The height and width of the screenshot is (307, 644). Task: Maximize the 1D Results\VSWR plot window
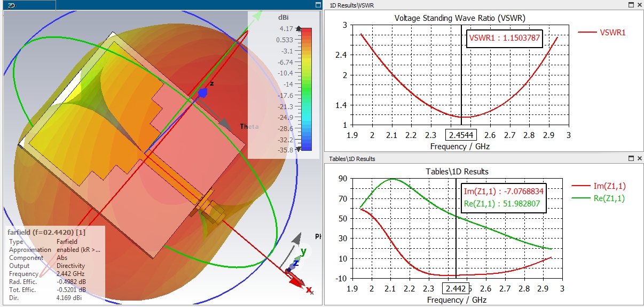[631, 5]
